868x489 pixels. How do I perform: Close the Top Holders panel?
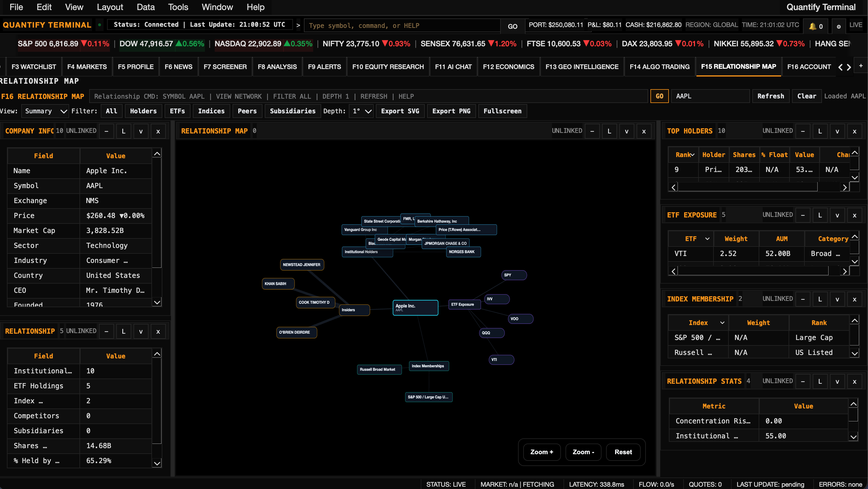click(854, 131)
